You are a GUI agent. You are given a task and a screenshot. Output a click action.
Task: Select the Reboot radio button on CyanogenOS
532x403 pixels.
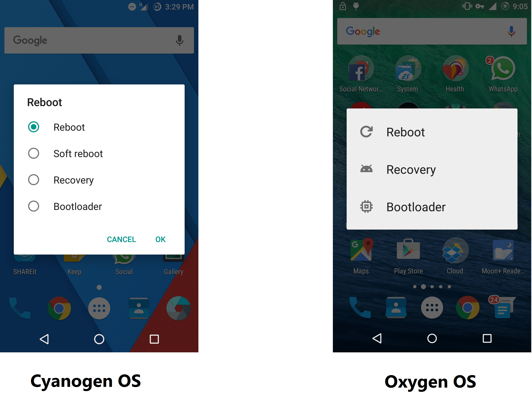33,127
